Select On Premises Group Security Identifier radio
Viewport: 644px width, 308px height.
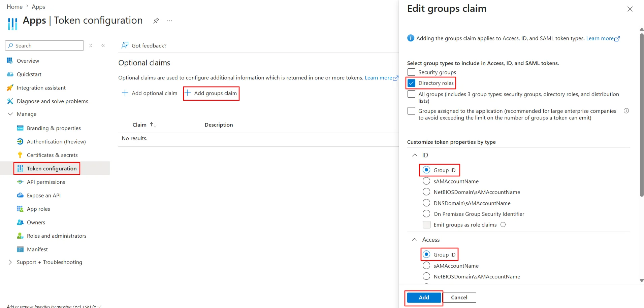point(426,214)
